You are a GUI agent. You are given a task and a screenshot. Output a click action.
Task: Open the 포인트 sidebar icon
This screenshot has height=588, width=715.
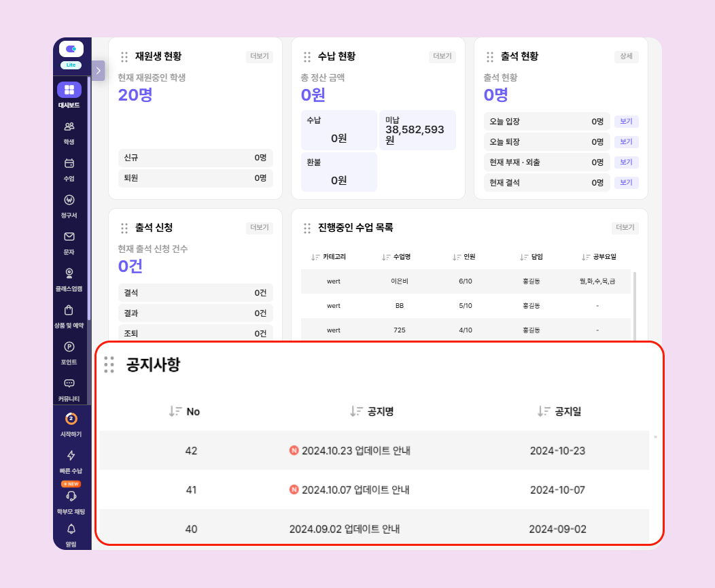69,347
